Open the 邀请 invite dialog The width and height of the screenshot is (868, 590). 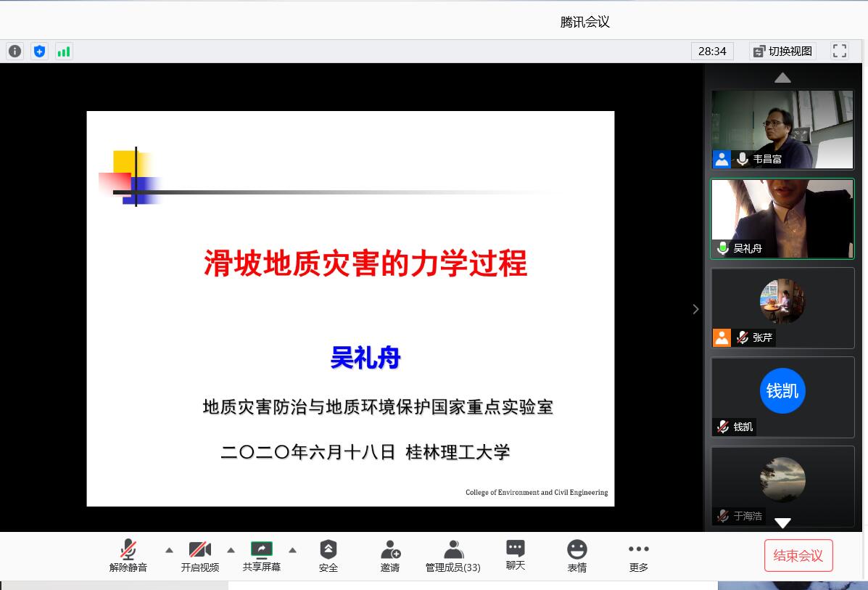[x=390, y=556]
